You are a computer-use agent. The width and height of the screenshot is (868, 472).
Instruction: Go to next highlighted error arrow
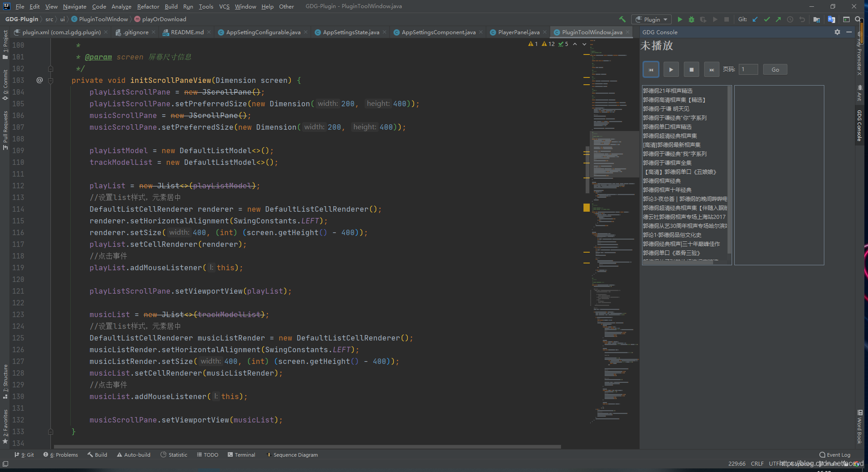[584, 44]
